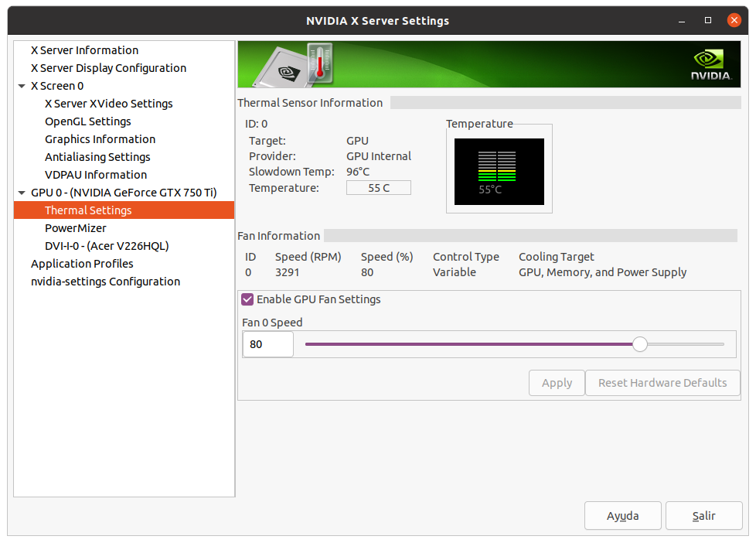Click the Fan 0 Speed value field

pos(268,345)
